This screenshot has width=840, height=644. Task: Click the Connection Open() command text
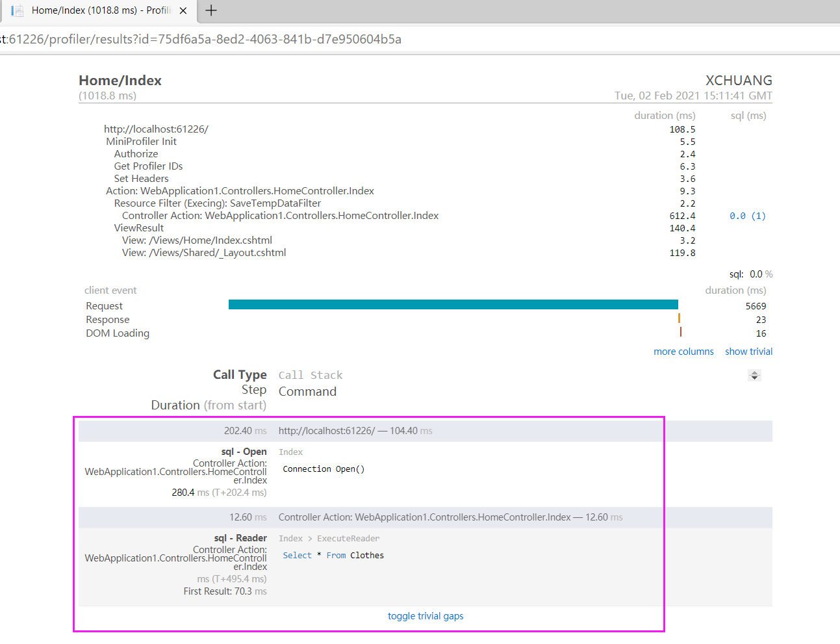[x=323, y=469]
